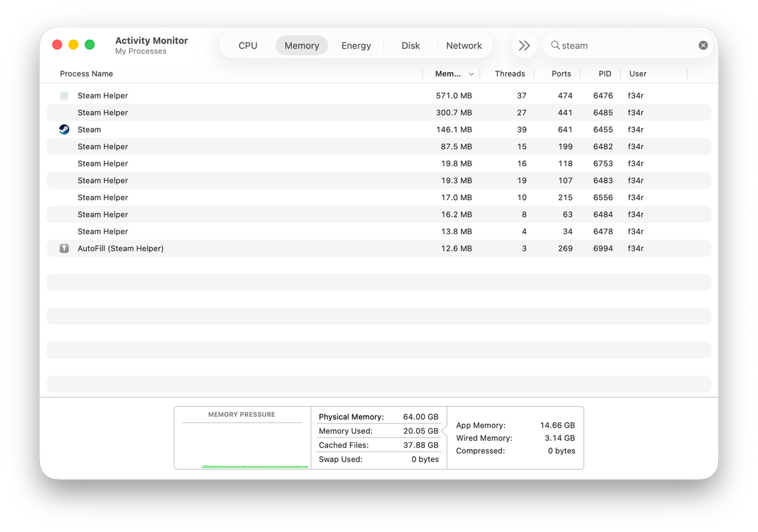
Task: Open the toolbar overflow chevrons
Action: pyautogui.click(x=525, y=45)
